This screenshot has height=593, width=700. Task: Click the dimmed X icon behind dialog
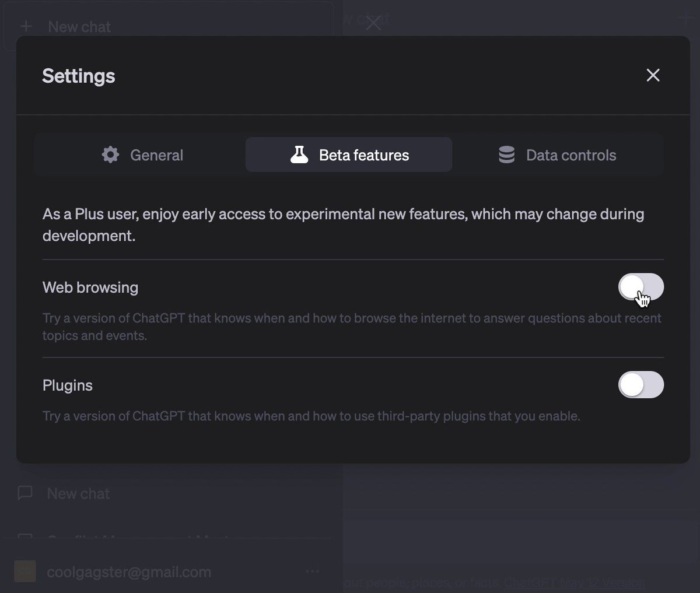[x=373, y=23]
